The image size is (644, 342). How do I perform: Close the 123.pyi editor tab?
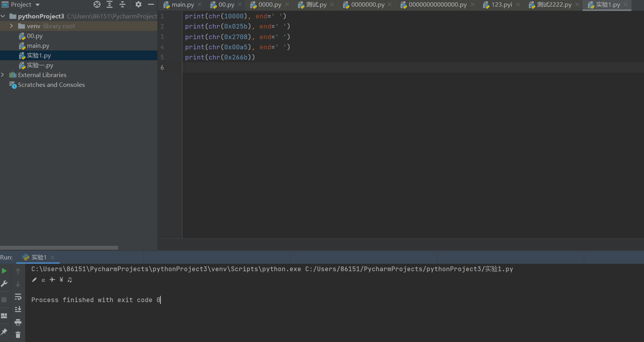click(x=518, y=5)
